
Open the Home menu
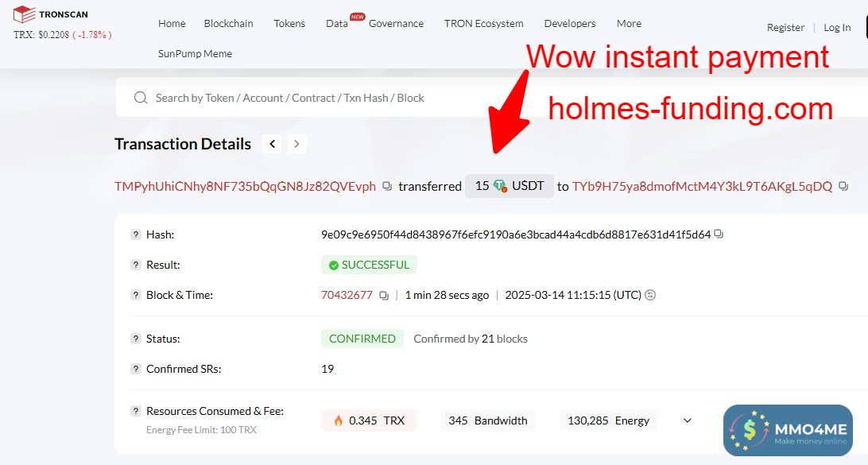click(x=172, y=23)
